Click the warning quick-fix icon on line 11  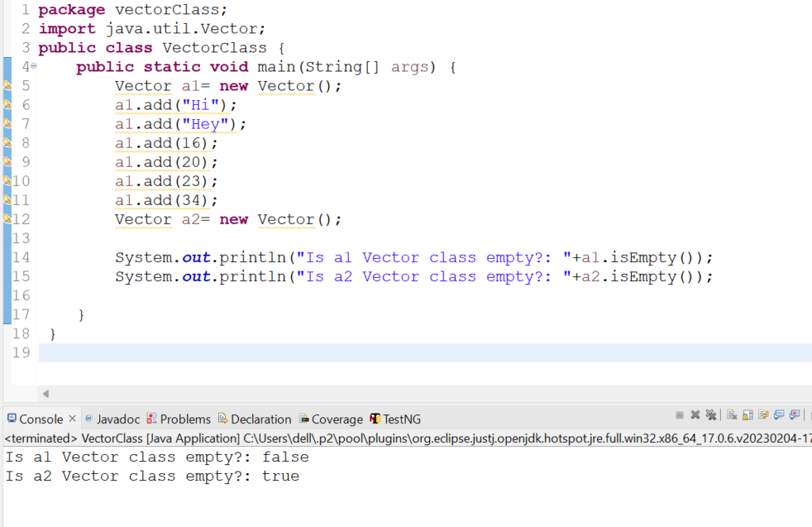7,199
